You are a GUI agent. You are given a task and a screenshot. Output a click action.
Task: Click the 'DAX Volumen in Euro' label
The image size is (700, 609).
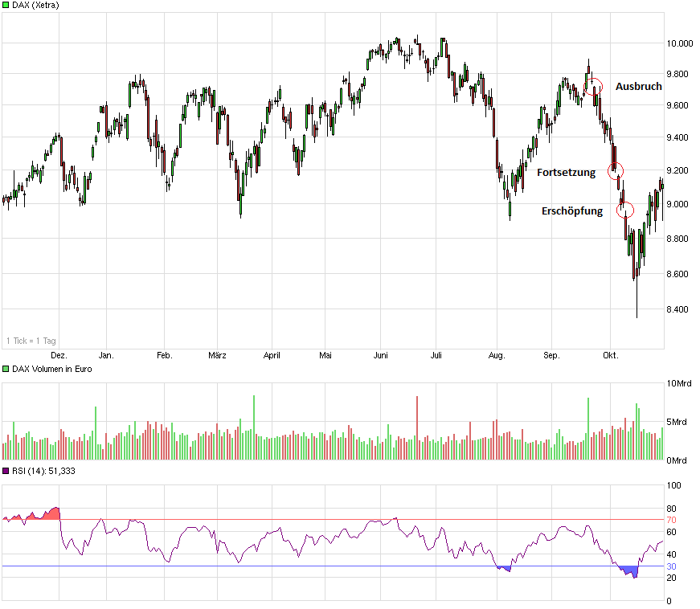[51, 369]
